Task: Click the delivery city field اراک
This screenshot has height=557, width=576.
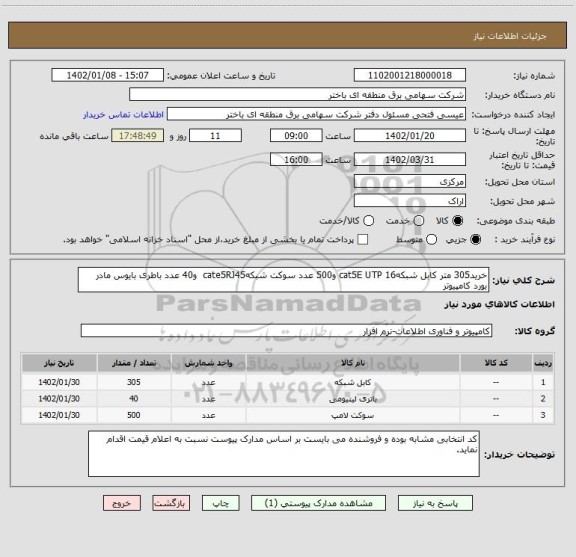Action: click(410, 201)
